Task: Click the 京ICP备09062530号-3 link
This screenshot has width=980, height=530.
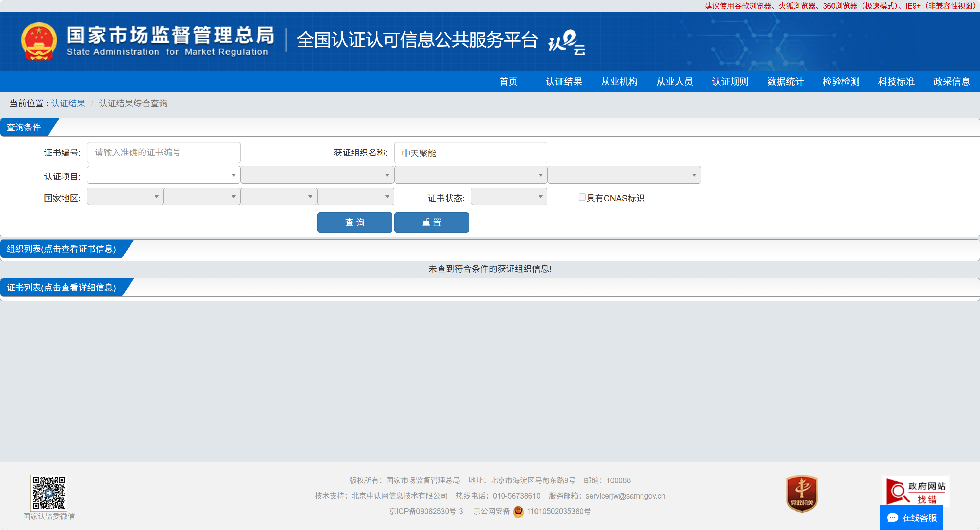Action: click(426, 512)
